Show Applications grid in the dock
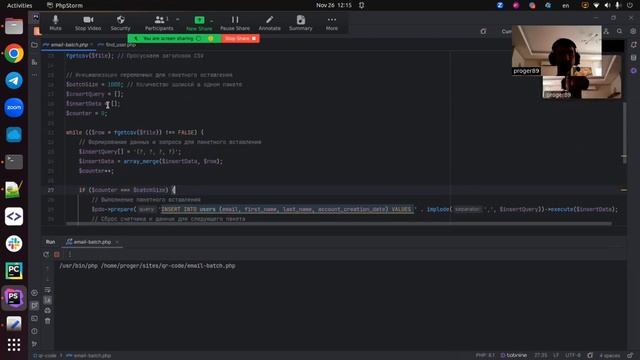Screen dimensions: 640x360 (x=14, y=345)
